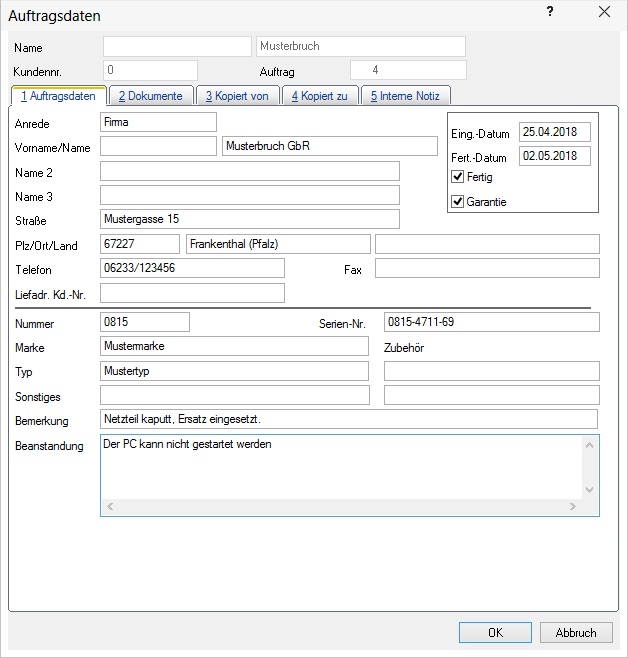Select the Serien-Nr. input field
Image resolution: width=628 pixels, height=658 pixels.
click(x=491, y=322)
